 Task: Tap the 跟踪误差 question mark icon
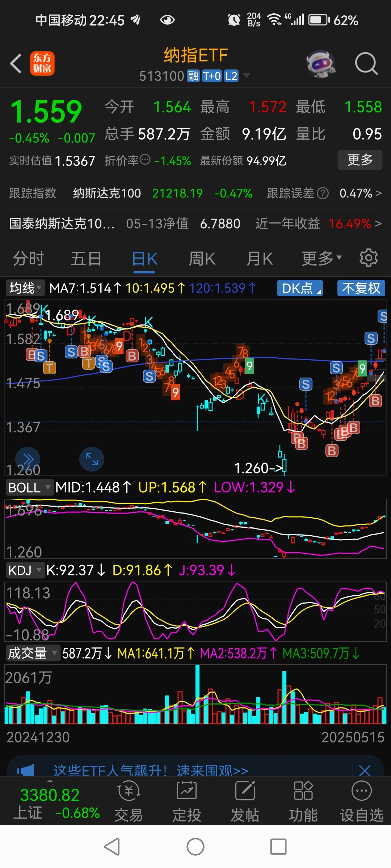tap(323, 193)
